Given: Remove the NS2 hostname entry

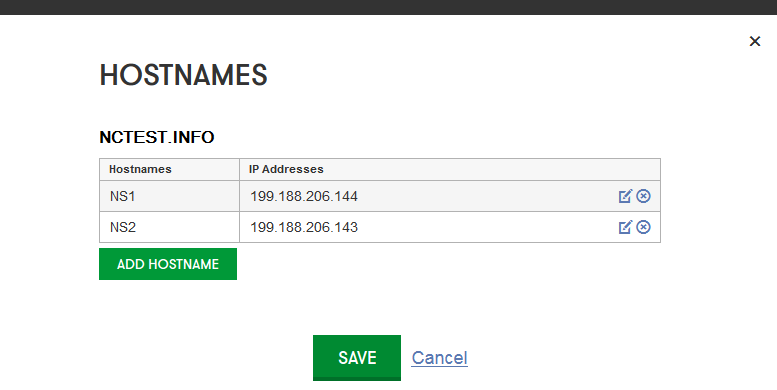Looking at the screenshot, I should (x=643, y=227).
